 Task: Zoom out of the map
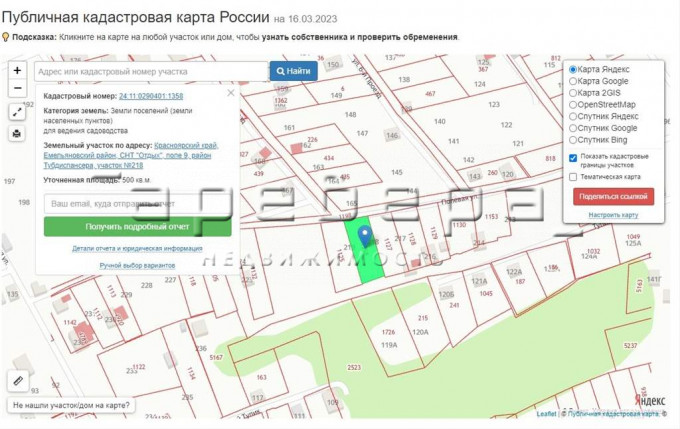17,89
